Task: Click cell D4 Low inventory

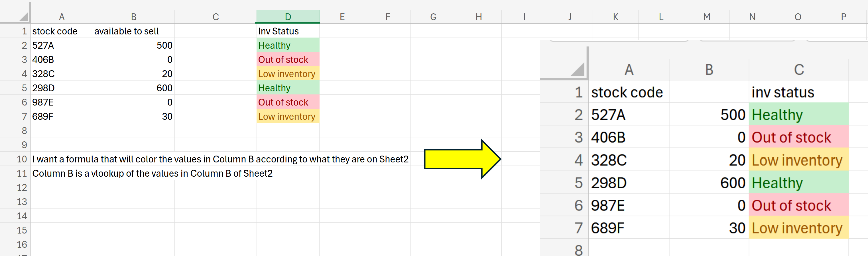Action: click(x=288, y=74)
